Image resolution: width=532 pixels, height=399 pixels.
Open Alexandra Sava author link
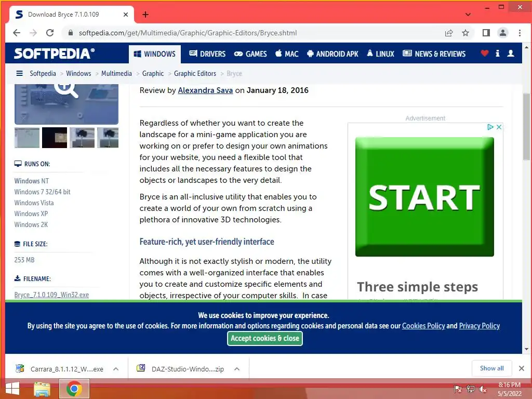(x=205, y=90)
